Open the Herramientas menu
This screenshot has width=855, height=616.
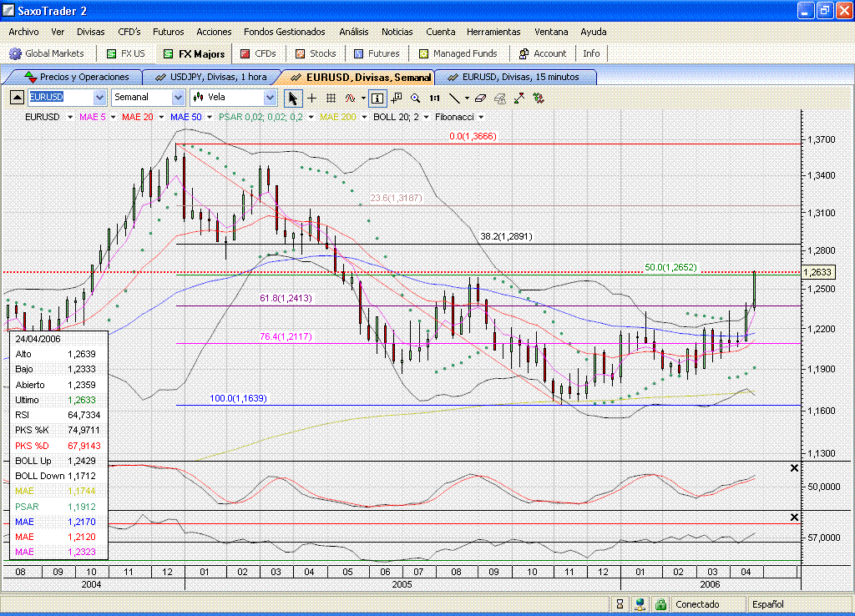pyautogui.click(x=493, y=33)
